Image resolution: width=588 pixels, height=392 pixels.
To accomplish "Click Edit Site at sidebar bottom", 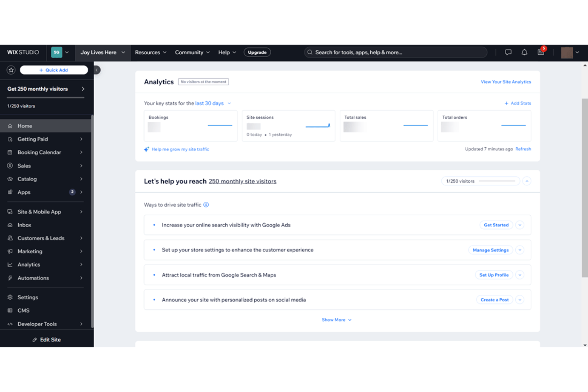I will coord(46,340).
